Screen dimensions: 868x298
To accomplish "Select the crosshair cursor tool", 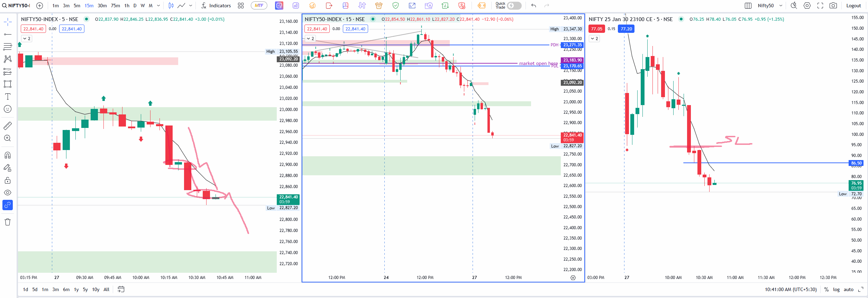I will (x=8, y=22).
